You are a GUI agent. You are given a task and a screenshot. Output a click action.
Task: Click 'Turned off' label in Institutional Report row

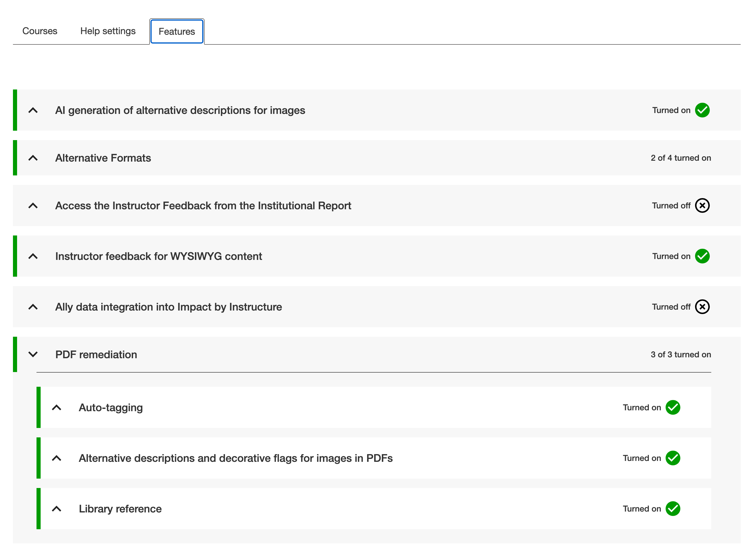671,205
